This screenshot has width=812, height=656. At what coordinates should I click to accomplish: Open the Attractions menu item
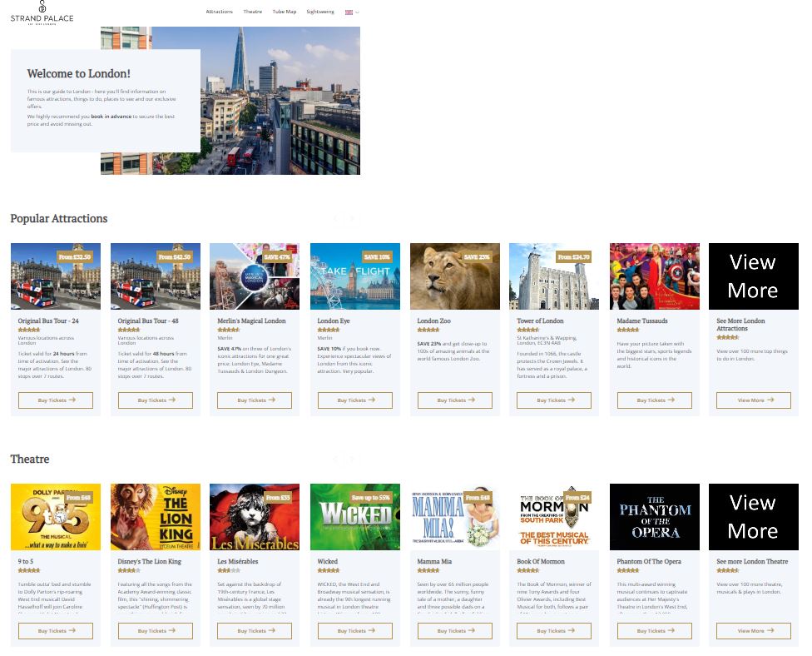click(x=219, y=12)
